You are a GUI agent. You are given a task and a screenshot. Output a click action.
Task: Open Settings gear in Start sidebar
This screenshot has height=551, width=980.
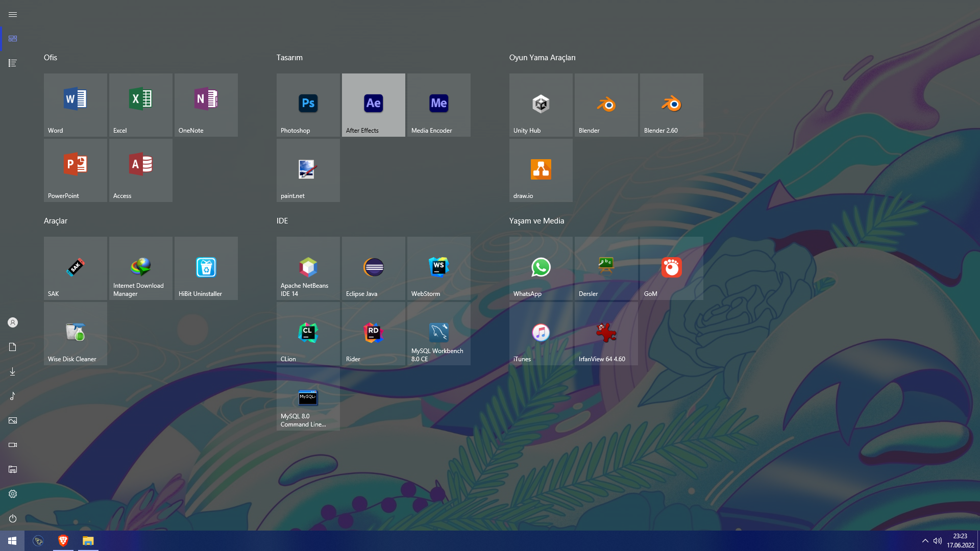[13, 494]
